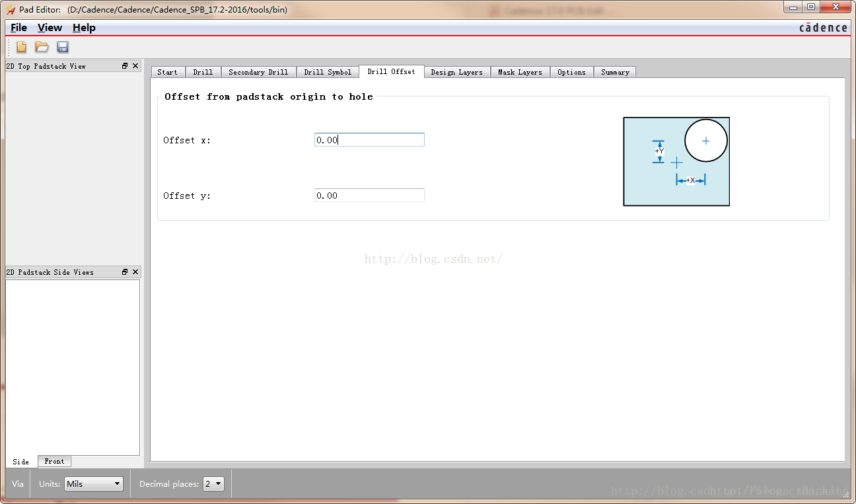Close the 2D Padstack Side Views panel
The width and height of the screenshot is (856, 504).
pos(135,272)
